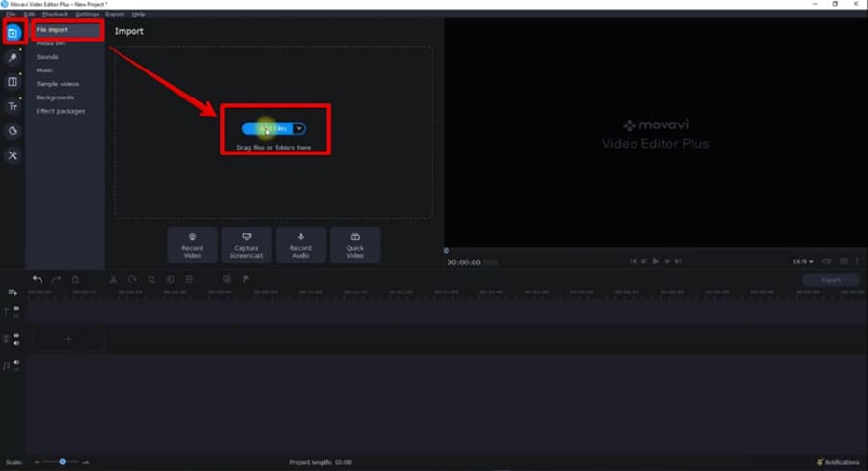The height and width of the screenshot is (471, 868).
Task: Select Sample videos category
Action: pos(58,84)
